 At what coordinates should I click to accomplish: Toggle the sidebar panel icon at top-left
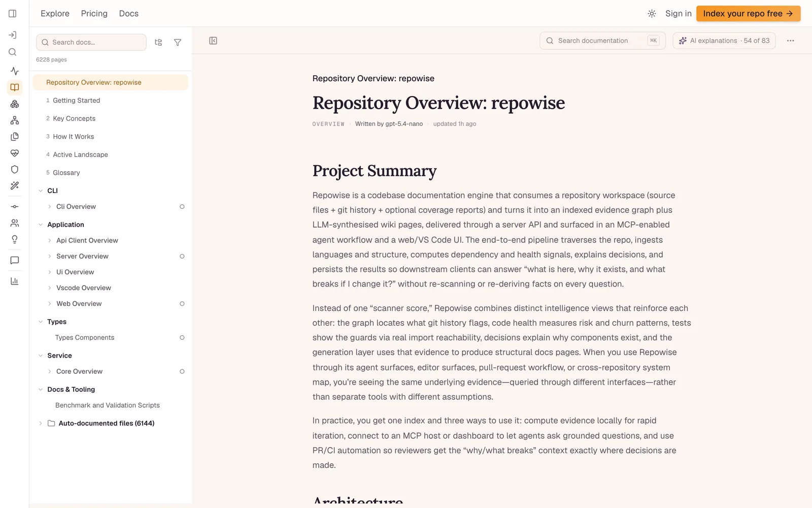click(13, 14)
